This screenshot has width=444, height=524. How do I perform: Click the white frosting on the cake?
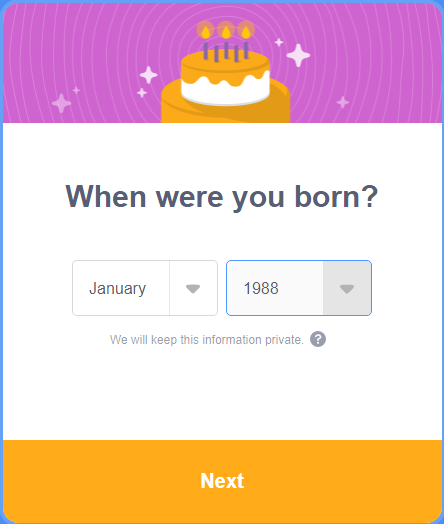pyautogui.click(x=226, y=90)
